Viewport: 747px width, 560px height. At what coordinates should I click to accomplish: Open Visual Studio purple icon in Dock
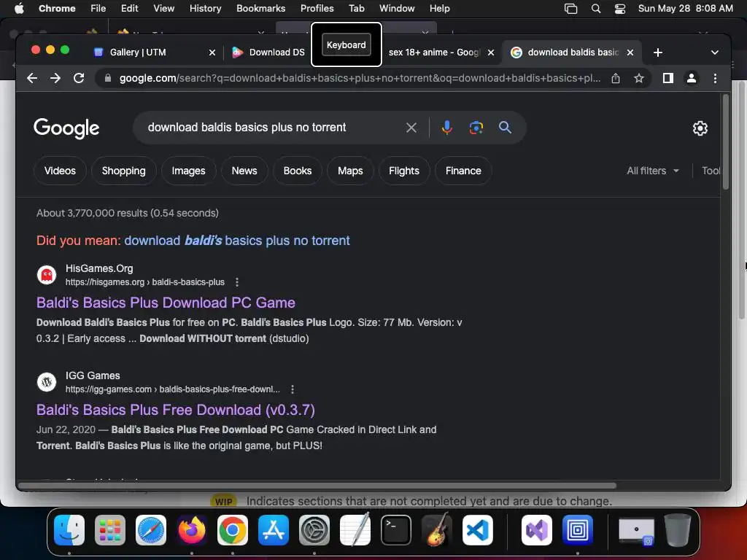point(536,530)
